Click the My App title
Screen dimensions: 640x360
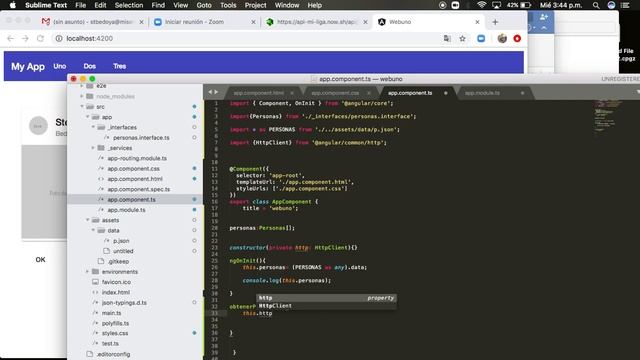(x=28, y=67)
